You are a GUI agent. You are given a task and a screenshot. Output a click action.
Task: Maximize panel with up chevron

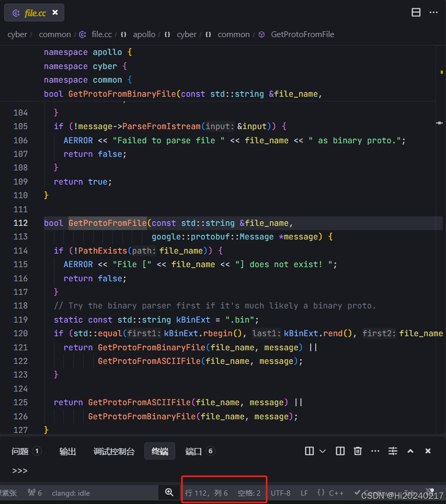click(410, 451)
